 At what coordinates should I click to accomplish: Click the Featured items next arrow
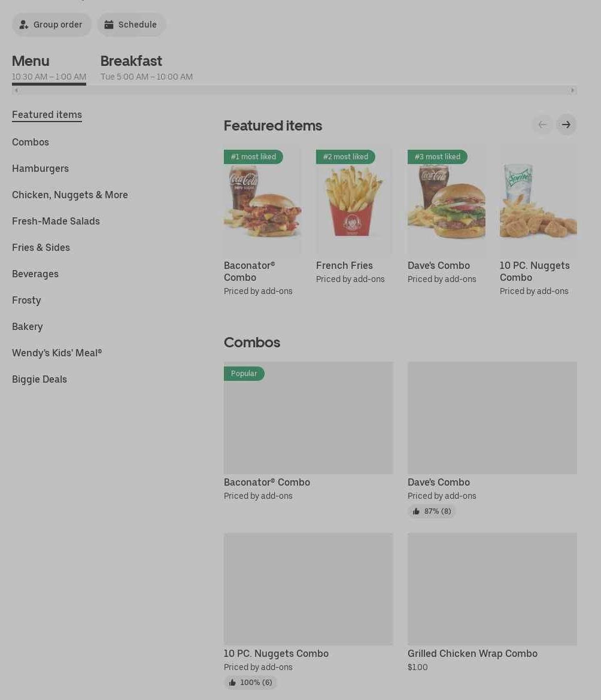pyautogui.click(x=566, y=125)
